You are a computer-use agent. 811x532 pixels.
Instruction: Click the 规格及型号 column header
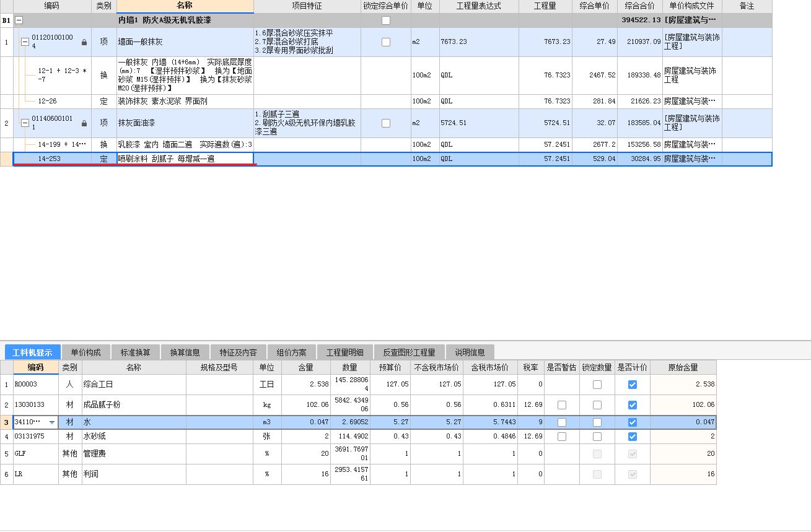(219, 367)
